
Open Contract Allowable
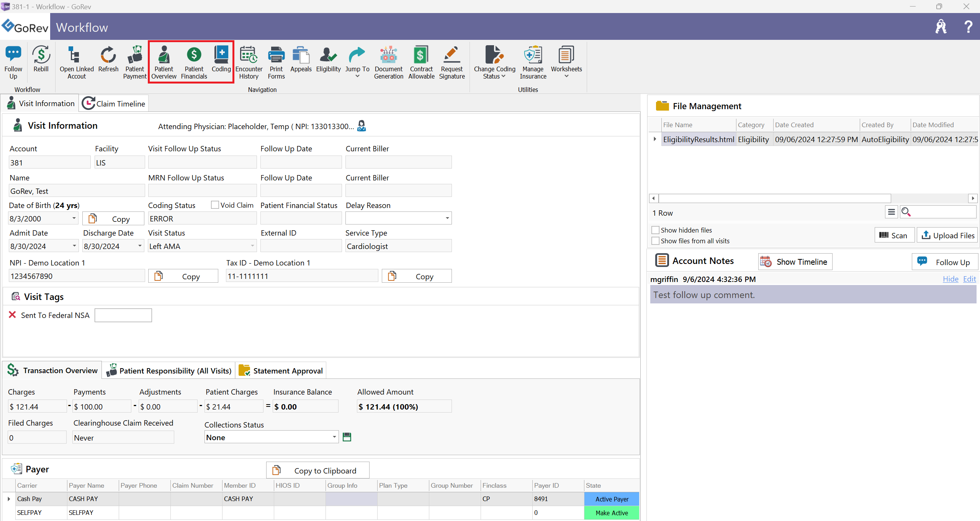[x=421, y=62]
